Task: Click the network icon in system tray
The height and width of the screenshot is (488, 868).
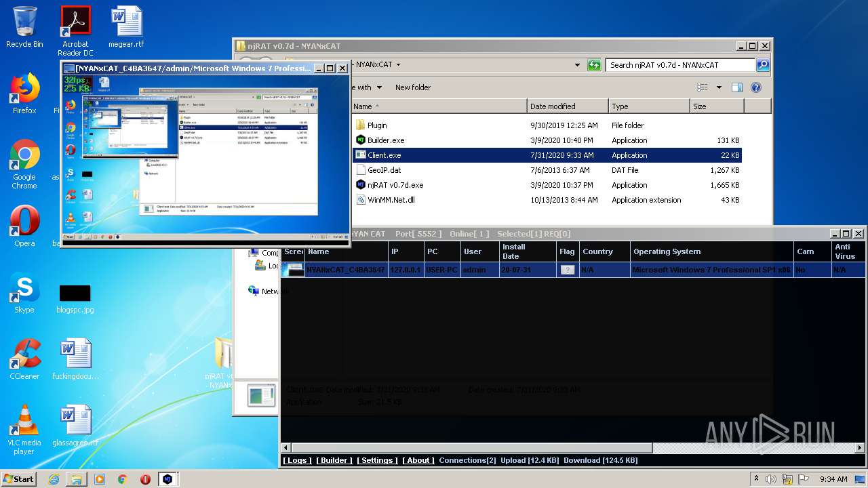Action: tap(787, 479)
